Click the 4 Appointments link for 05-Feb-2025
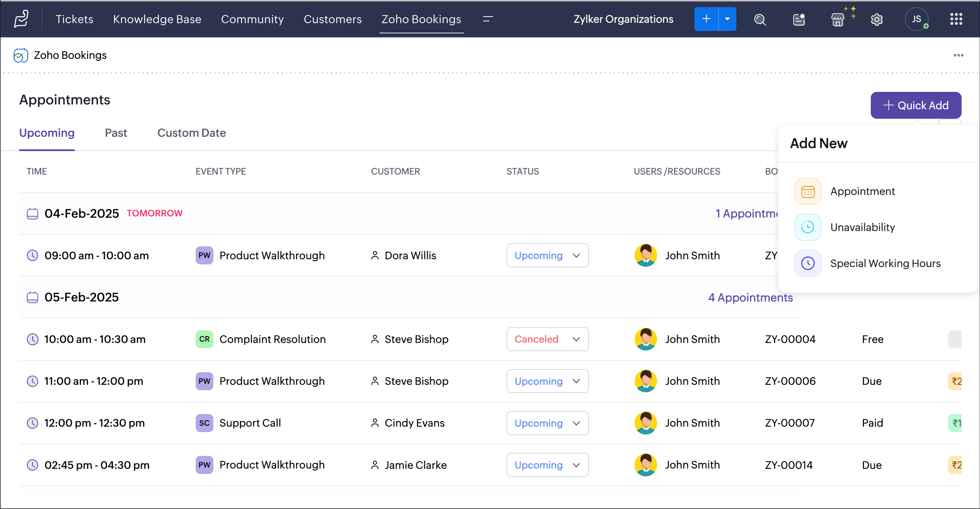 click(750, 297)
